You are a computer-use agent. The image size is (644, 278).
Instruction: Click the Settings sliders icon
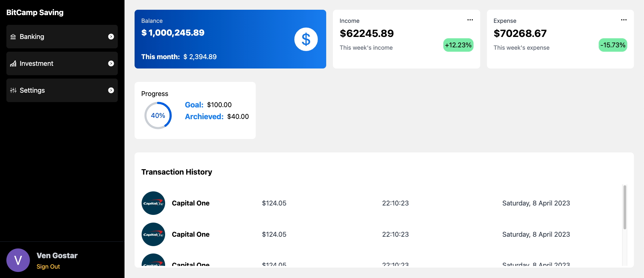click(x=13, y=90)
